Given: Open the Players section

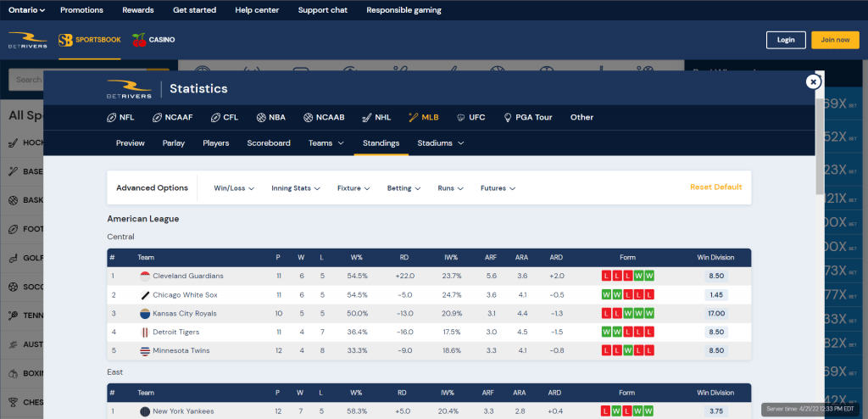Looking at the screenshot, I should coord(216,143).
